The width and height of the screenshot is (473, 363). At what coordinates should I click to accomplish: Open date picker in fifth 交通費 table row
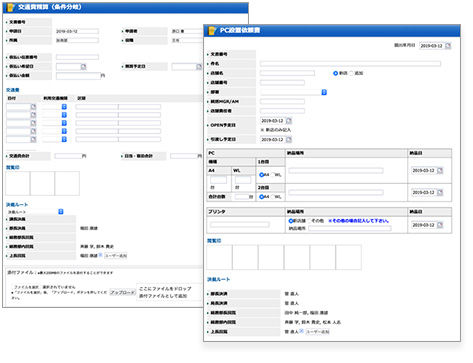pos(33,139)
